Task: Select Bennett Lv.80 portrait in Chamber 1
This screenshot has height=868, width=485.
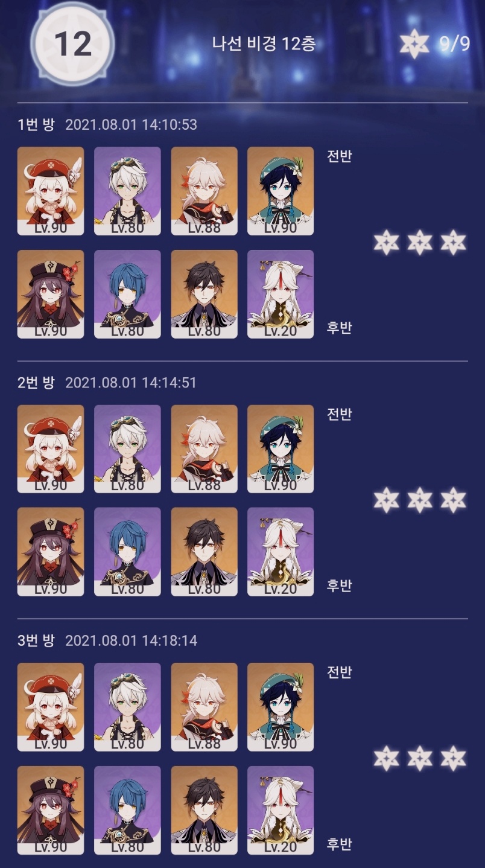Action: click(x=127, y=191)
